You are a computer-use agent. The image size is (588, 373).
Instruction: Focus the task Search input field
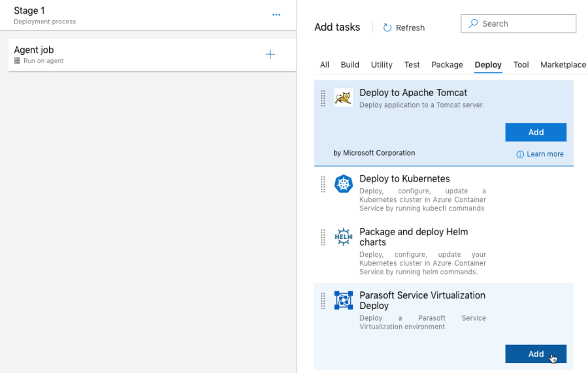pos(518,24)
